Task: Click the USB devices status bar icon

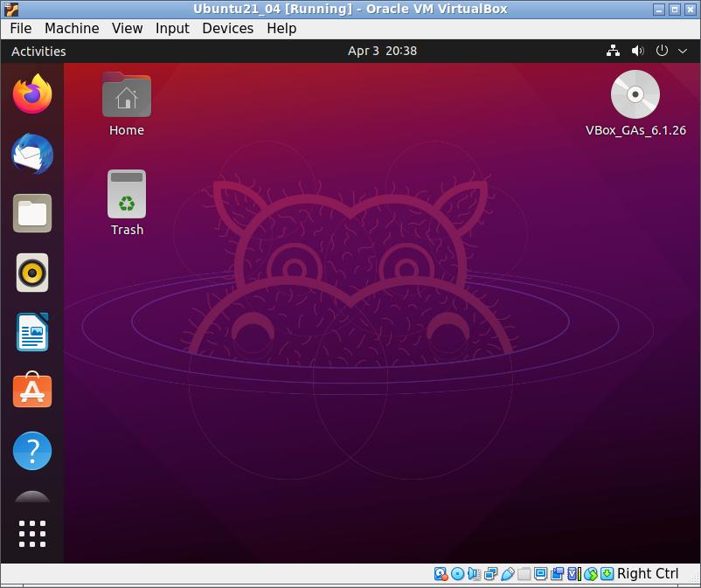Action: tap(508, 574)
